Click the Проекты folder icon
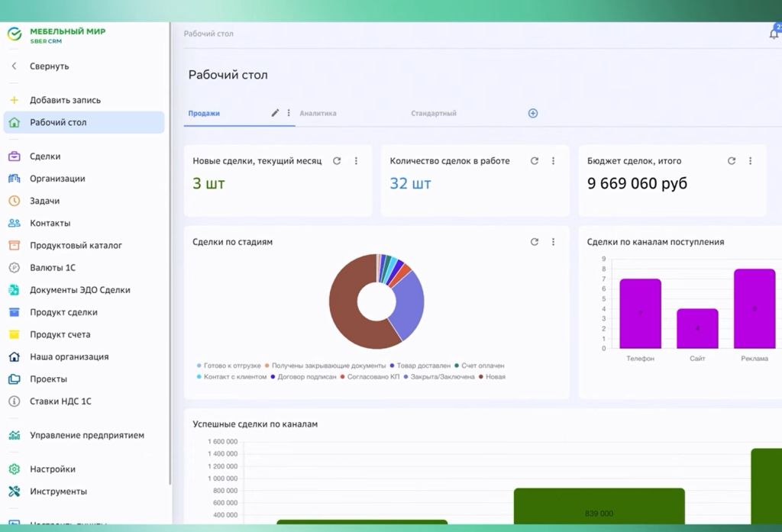Viewport: 782px width, 532px height. coord(14,379)
